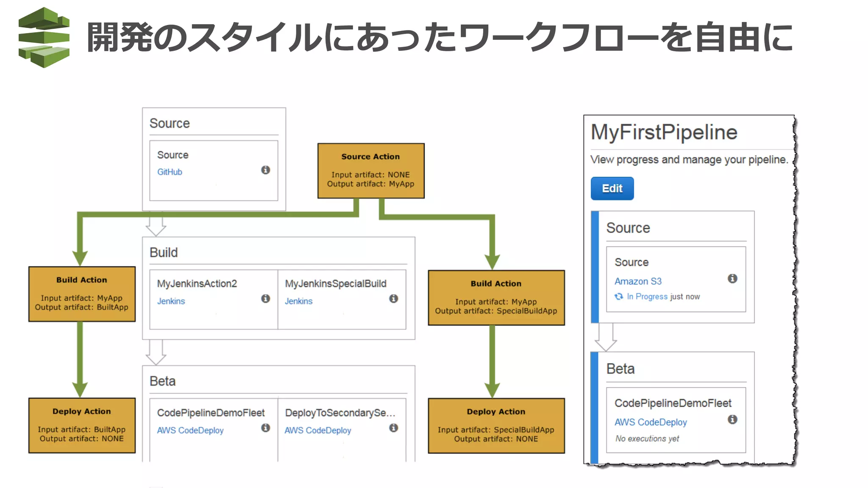The height and width of the screenshot is (488, 868).
Task: Open Jenkins link under MyJenkinsAction2
Action: pos(171,301)
